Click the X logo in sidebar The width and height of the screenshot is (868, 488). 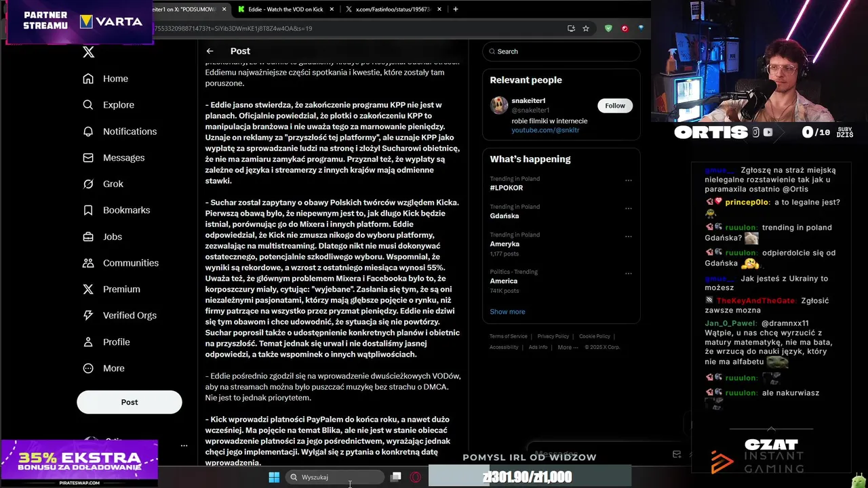[x=88, y=52]
